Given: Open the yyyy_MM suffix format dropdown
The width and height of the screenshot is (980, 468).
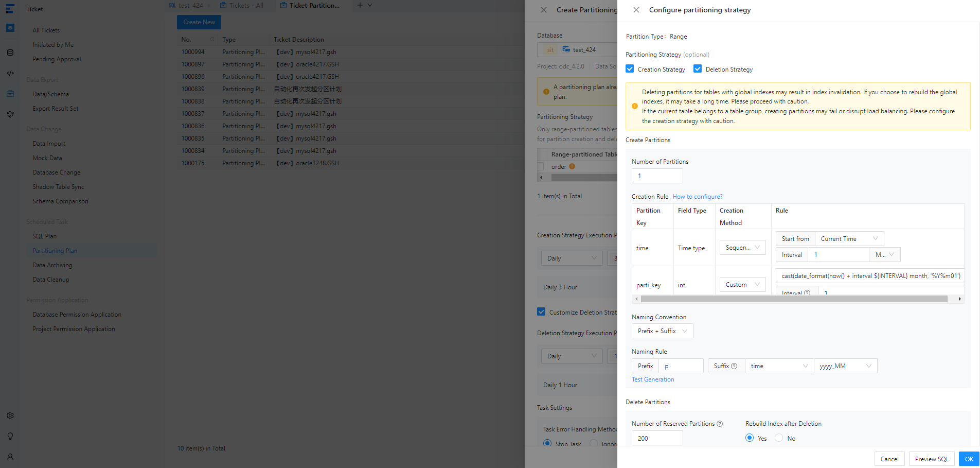Looking at the screenshot, I should point(845,366).
